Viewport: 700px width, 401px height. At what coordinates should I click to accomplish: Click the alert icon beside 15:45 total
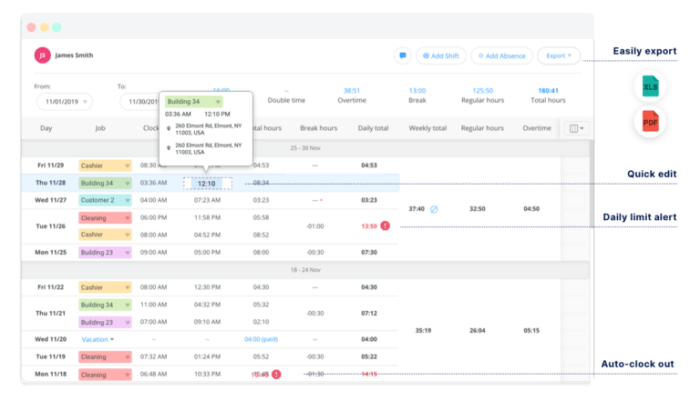point(276,374)
